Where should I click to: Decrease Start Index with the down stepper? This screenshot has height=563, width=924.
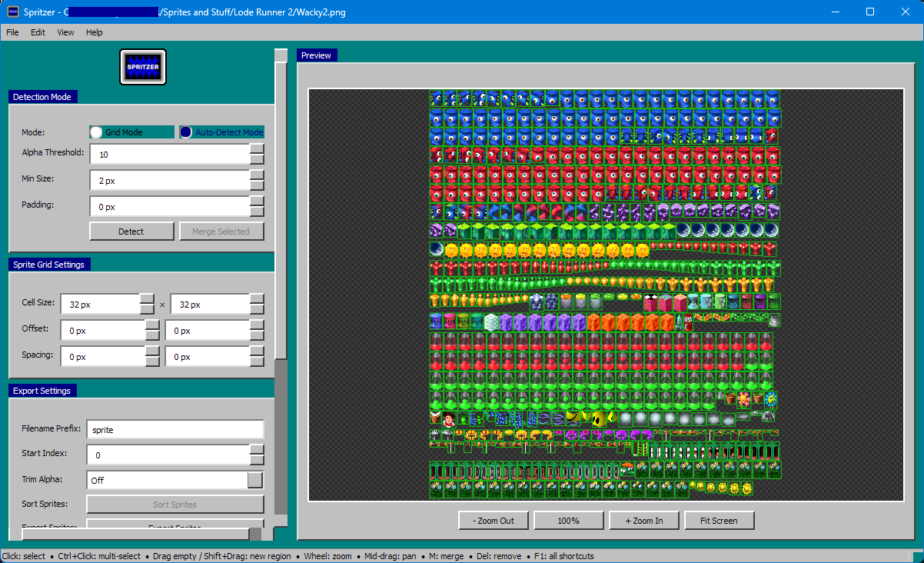pos(257,460)
